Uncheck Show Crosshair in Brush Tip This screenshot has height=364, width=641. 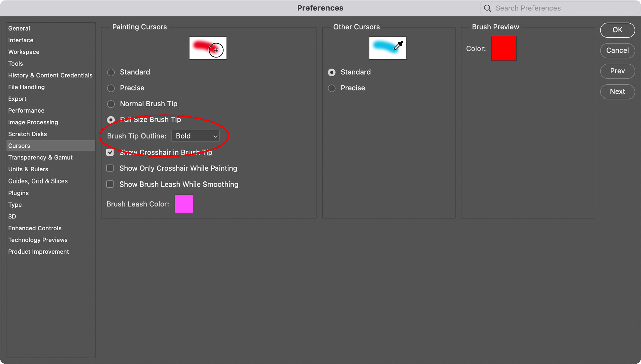click(x=110, y=152)
